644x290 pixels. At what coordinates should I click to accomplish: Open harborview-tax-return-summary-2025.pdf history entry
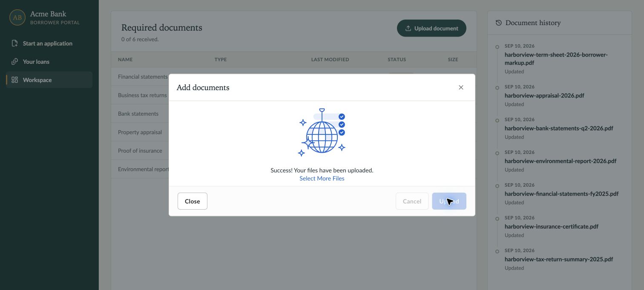pos(559,259)
